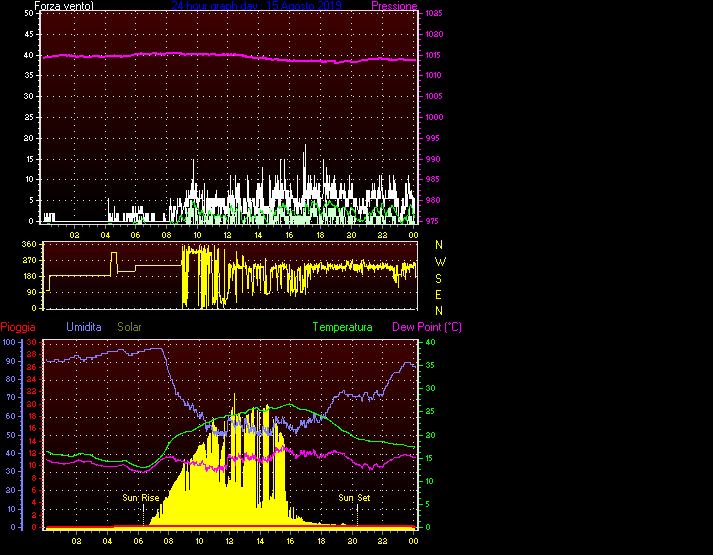Select the 'Solar' legend label
Screen dimensions: 713x555
129,327
